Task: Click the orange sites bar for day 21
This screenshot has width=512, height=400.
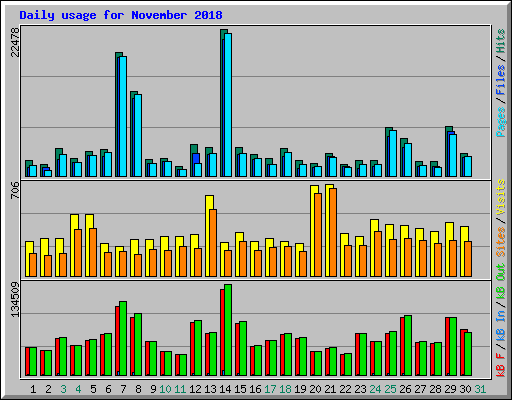Action: [333, 232]
